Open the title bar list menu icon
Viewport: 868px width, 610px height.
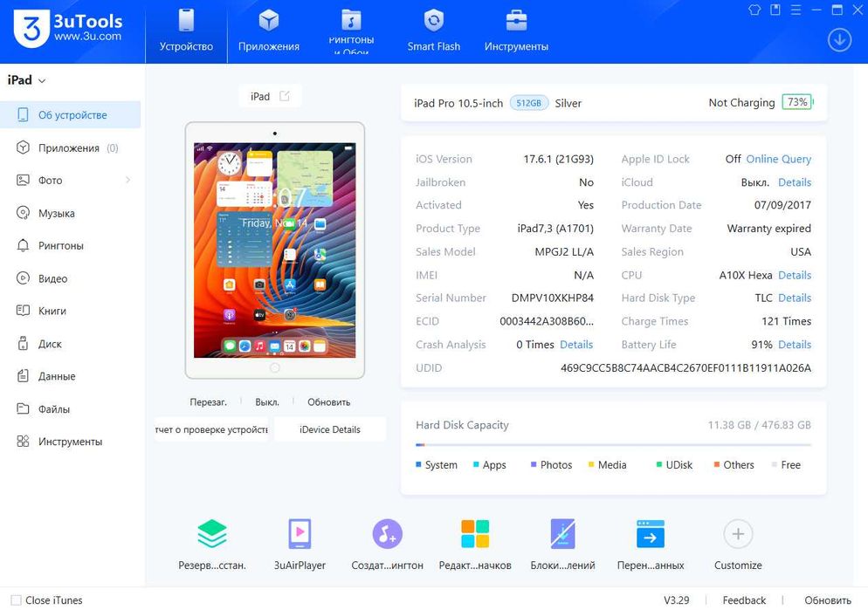tap(796, 10)
